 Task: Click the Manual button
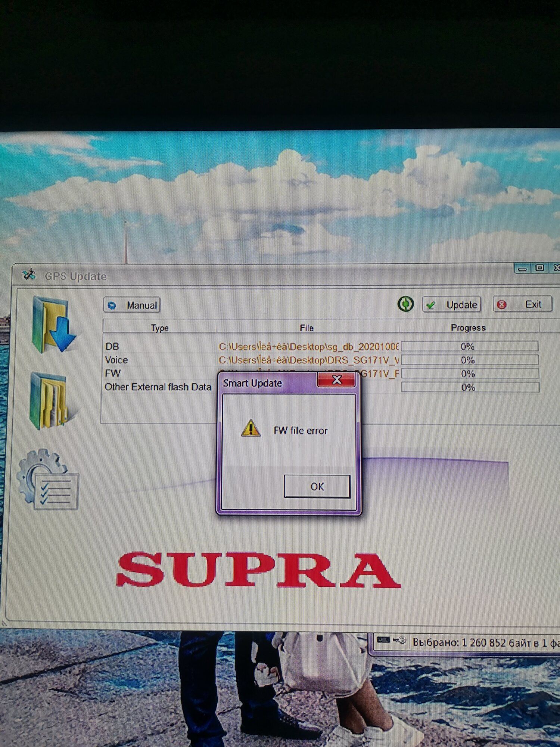click(132, 305)
